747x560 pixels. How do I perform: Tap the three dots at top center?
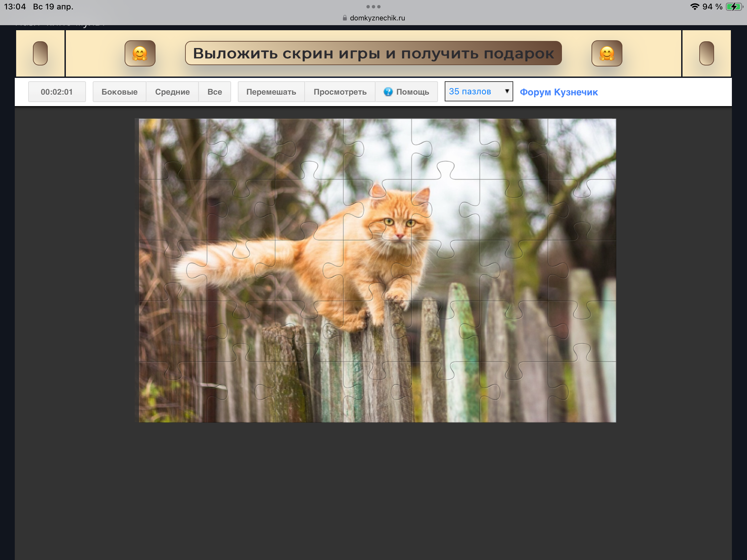[373, 7]
